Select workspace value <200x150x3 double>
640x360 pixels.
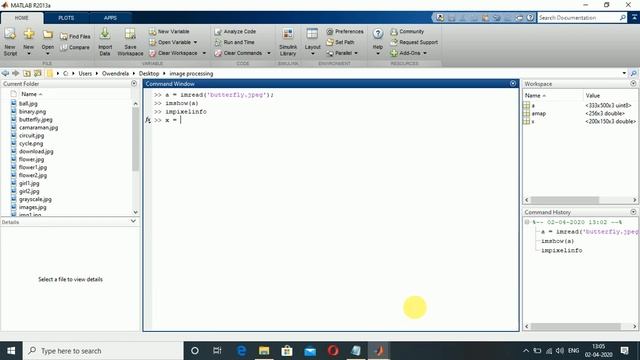[610, 122]
